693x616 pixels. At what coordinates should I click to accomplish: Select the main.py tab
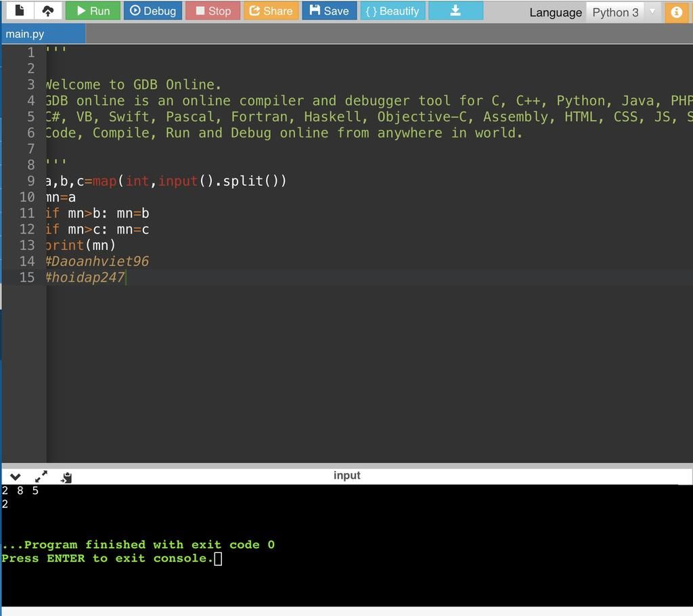43,34
